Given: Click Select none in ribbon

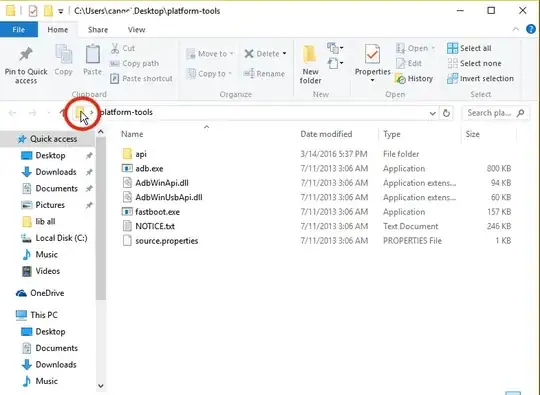Looking at the screenshot, I should pyautogui.click(x=474, y=63).
